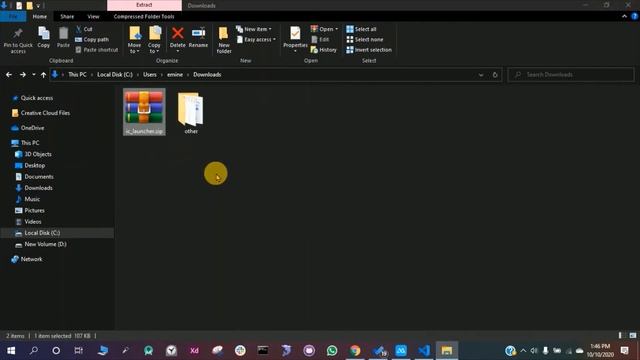Viewport: 640px width, 360px height.
Task: Open New Volume (D:) in sidebar
Action: (x=41, y=244)
